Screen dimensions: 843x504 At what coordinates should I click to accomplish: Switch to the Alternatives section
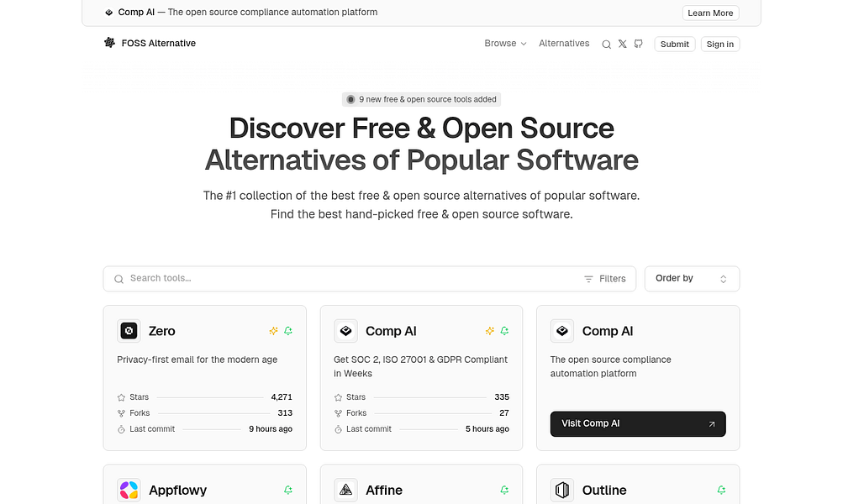coord(564,43)
